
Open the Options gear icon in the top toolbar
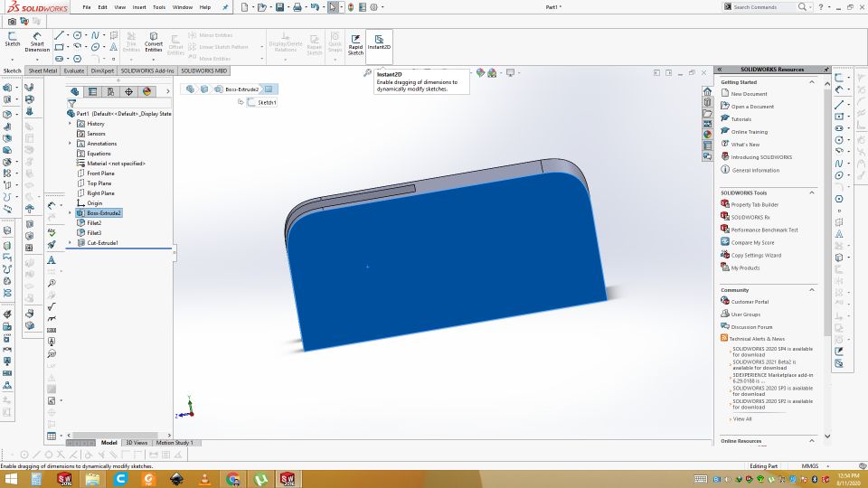(x=373, y=7)
